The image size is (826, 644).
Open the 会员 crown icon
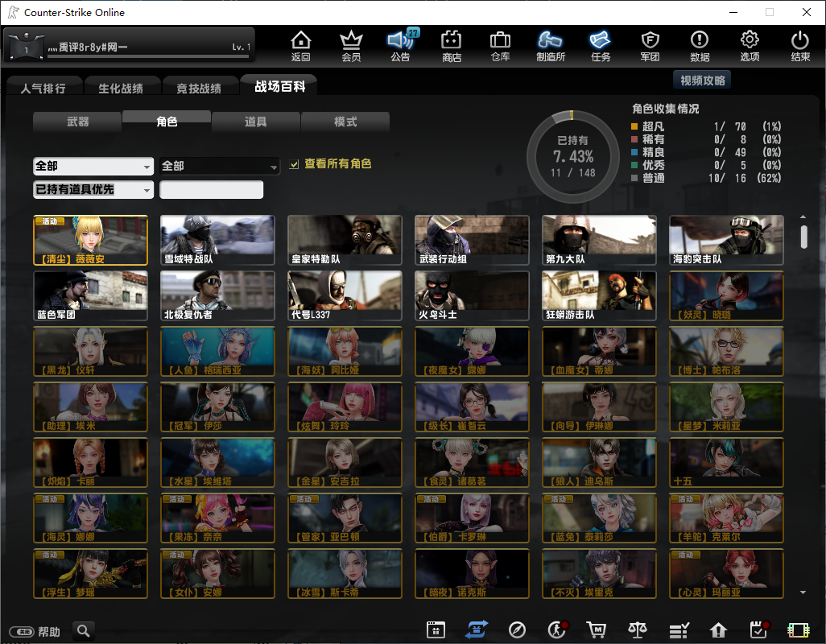pyautogui.click(x=351, y=46)
